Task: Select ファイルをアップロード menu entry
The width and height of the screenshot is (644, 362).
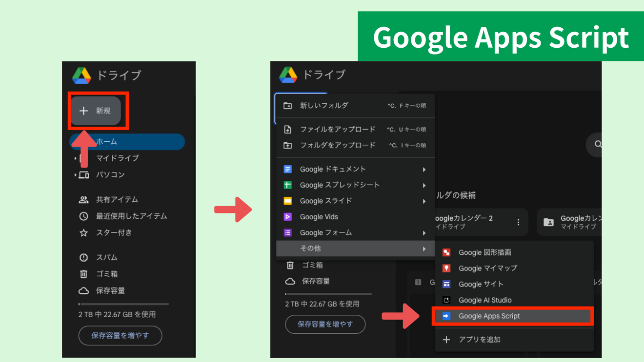Action: point(355,130)
